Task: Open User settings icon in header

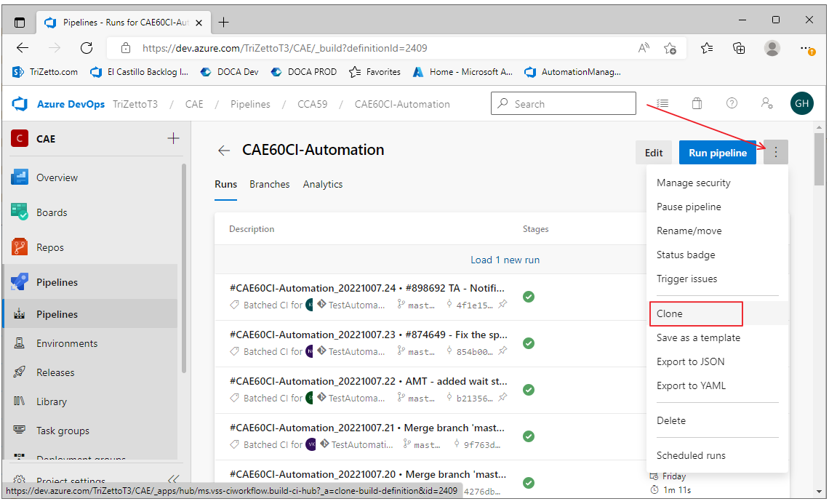Action: click(766, 104)
